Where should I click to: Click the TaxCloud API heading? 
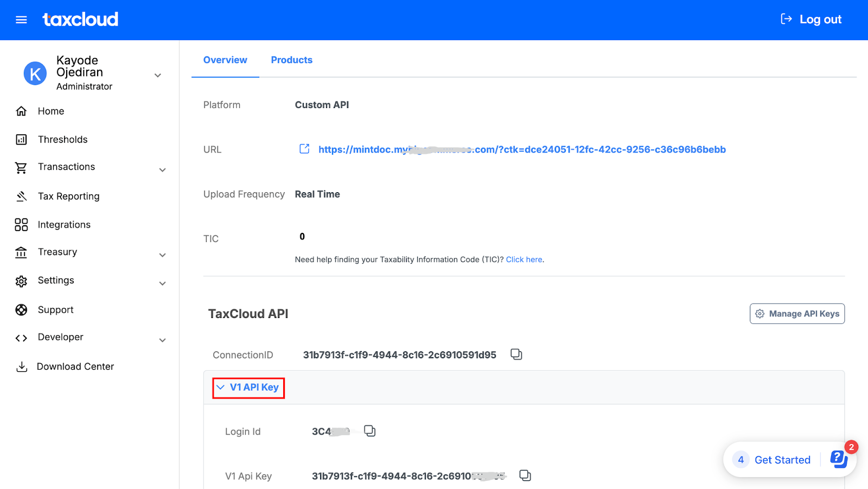pyautogui.click(x=248, y=314)
